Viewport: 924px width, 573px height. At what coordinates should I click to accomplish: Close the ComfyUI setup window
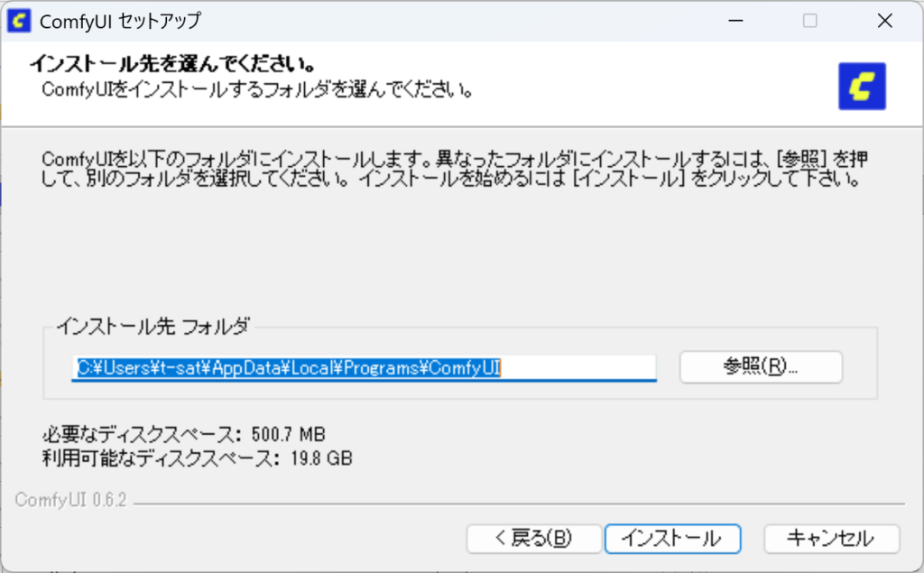884,20
